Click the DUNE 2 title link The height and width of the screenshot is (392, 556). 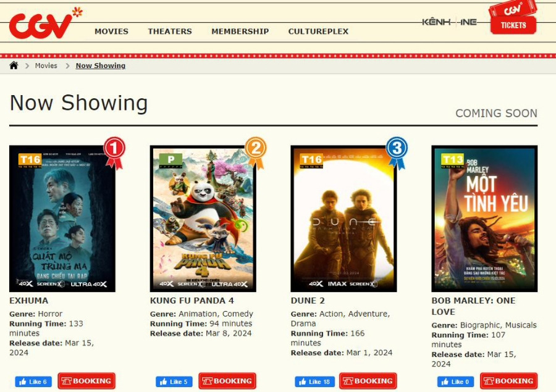coord(308,301)
